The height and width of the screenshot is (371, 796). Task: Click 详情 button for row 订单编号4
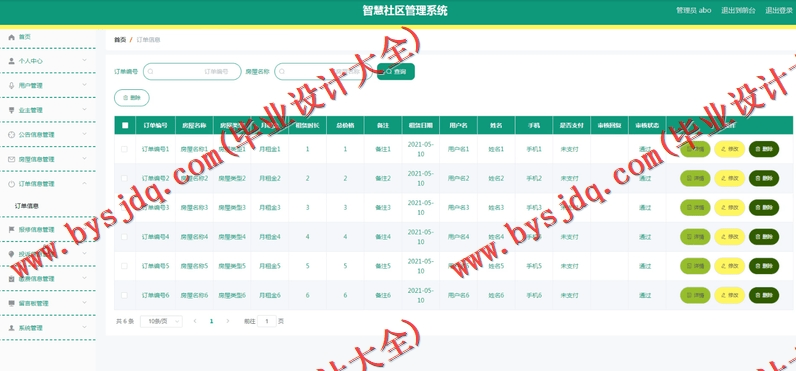point(695,237)
